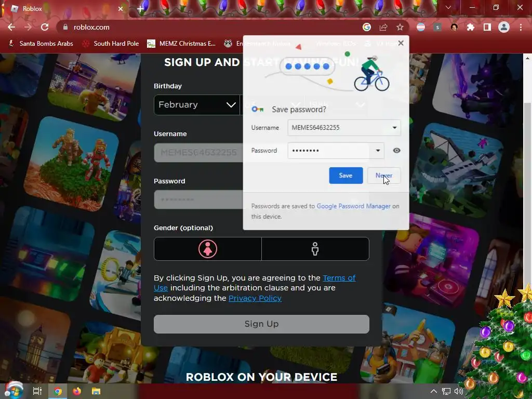Click the S extension icon
Image resolution: width=532 pixels, height=399 pixels.
pyautogui.click(x=437, y=27)
